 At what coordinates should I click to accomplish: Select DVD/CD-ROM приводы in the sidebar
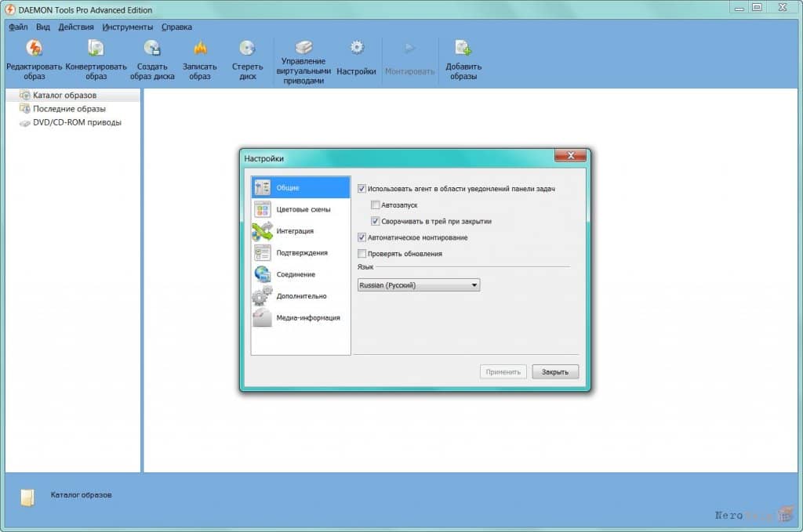click(x=77, y=123)
